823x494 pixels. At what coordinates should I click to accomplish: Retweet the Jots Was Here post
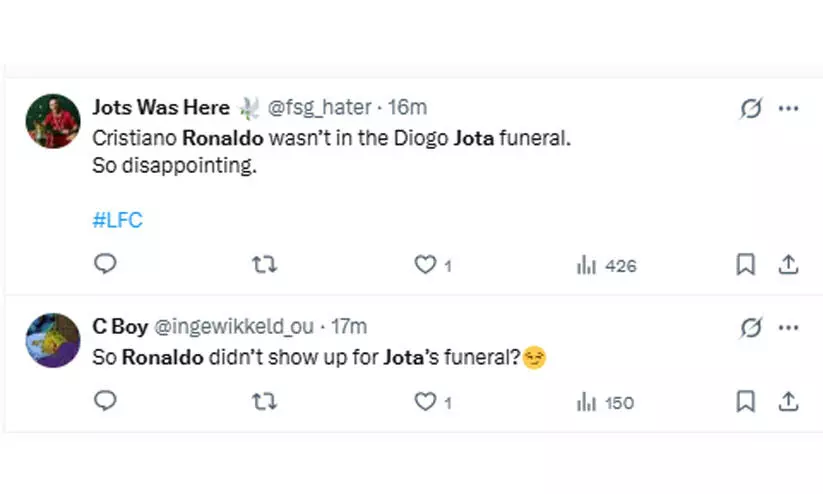pos(265,264)
